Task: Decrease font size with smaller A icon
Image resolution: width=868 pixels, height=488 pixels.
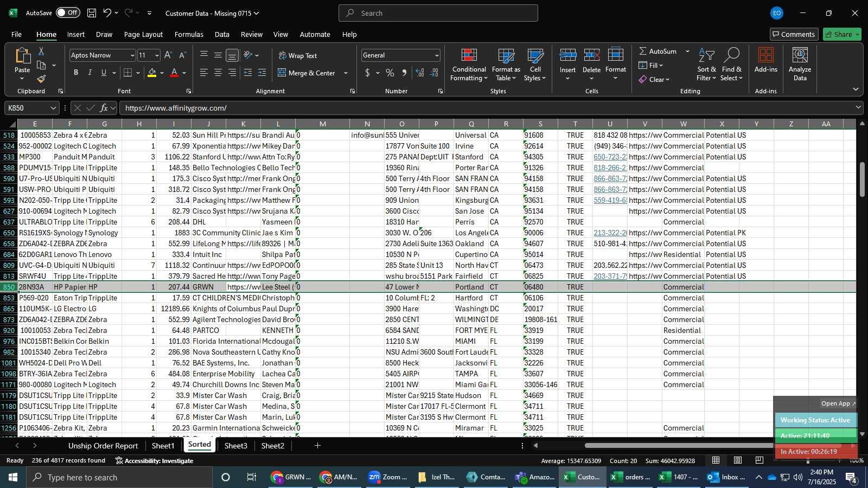Action: tap(182, 55)
